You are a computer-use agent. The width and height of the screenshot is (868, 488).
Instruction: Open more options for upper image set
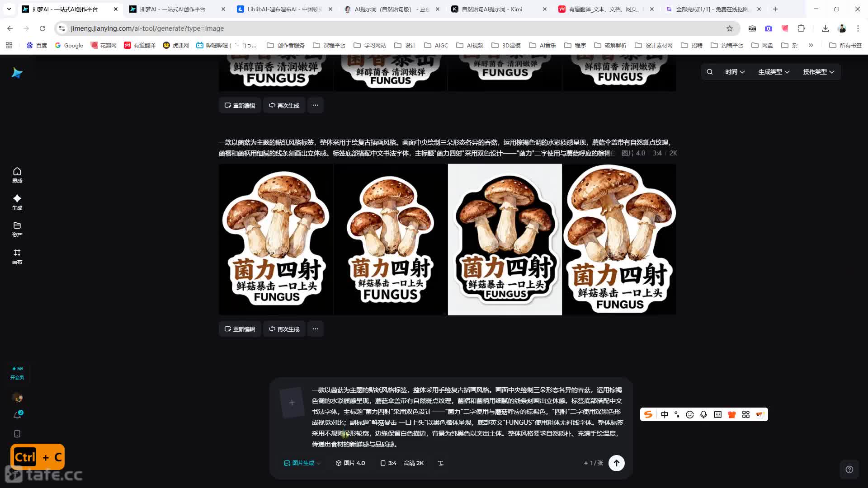pyautogui.click(x=316, y=105)
